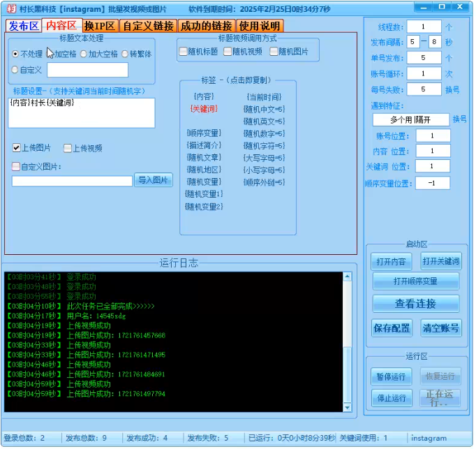Copy the red {关键词} tag
The image size is (476, 449).
204,109
